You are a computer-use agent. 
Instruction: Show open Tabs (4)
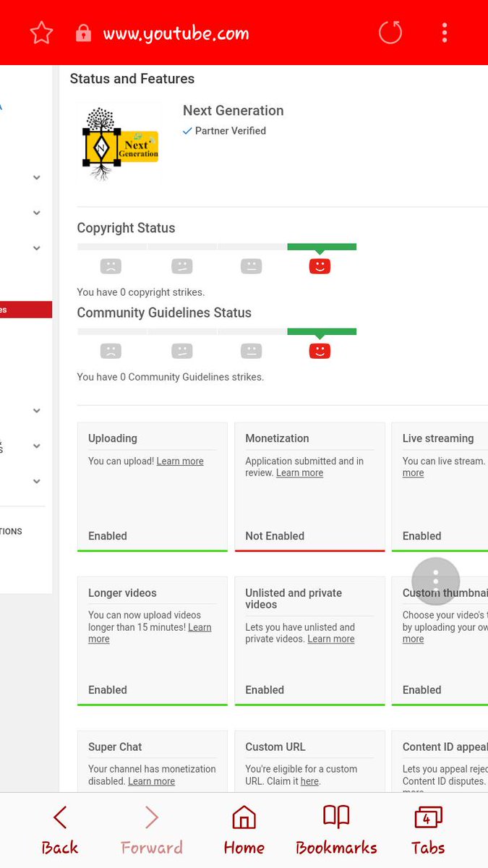428,830
